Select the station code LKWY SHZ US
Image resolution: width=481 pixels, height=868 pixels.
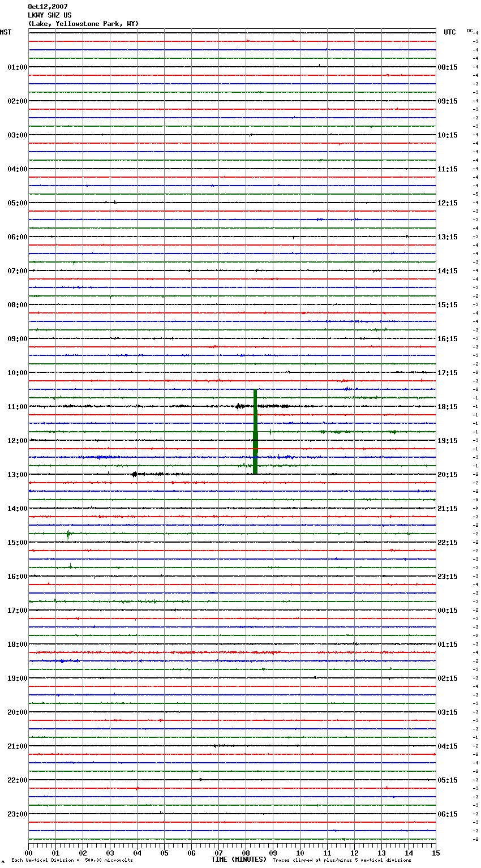pyautogui.click(x=50, y=15)
